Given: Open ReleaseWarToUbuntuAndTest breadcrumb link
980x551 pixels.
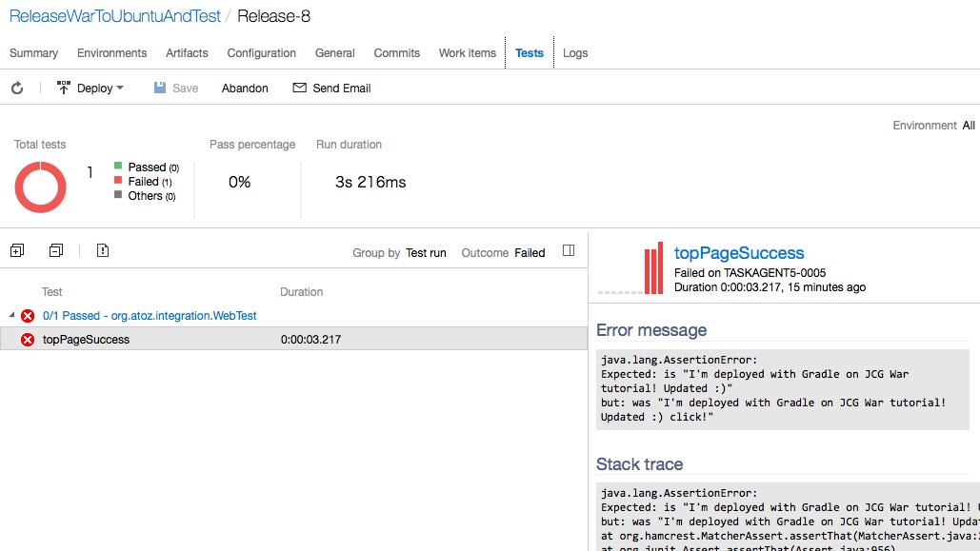Looking at the screenshot, I should [115, 16].
